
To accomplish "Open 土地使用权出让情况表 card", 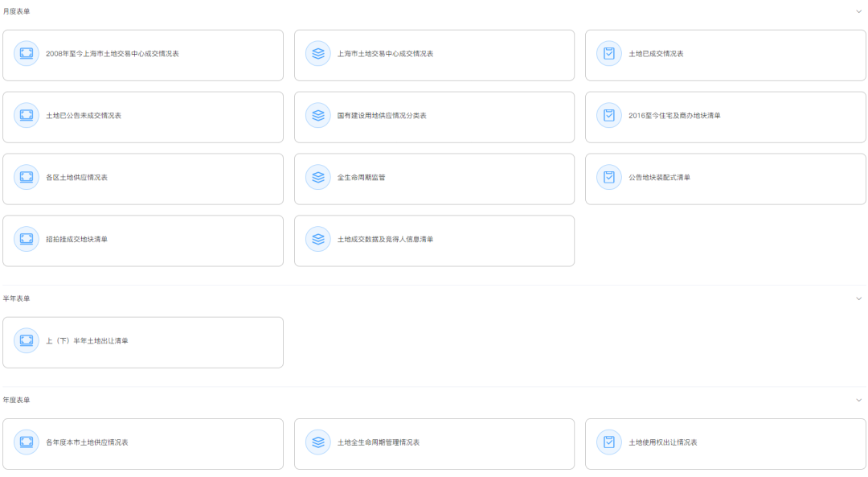I will click(x=725, y=443).
